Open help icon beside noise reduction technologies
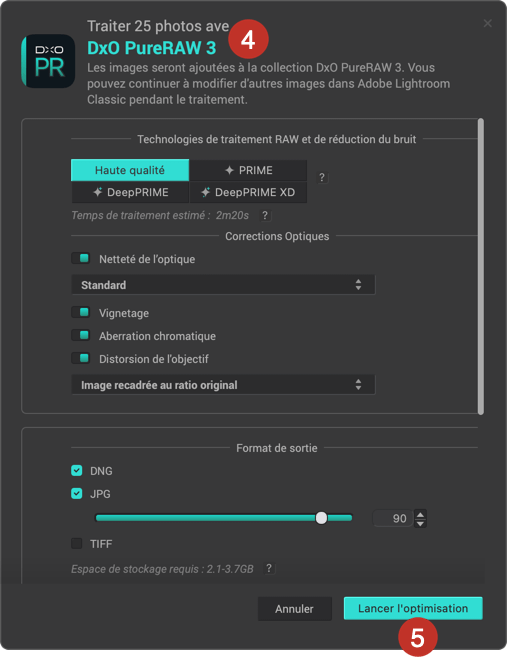Viewport: 507px width, 658px height. (322, 177)
